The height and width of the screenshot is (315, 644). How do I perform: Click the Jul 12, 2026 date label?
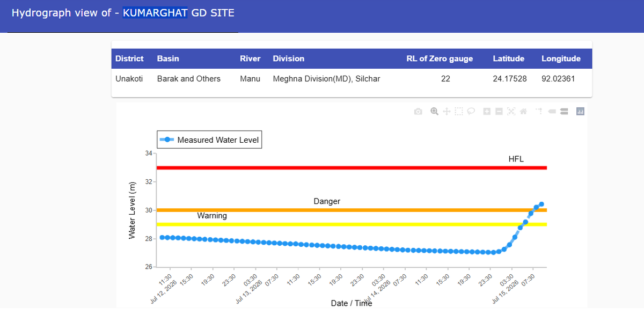[163, 293]
